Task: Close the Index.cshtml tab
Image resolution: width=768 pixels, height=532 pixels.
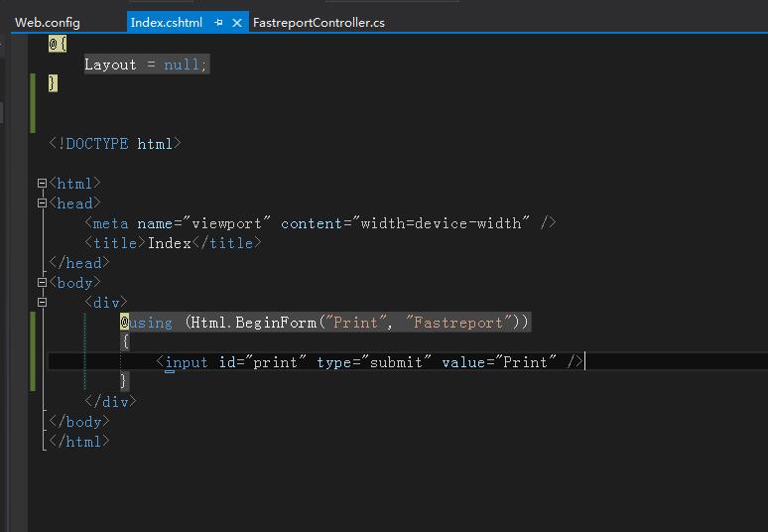Action: tap(237, 23)
